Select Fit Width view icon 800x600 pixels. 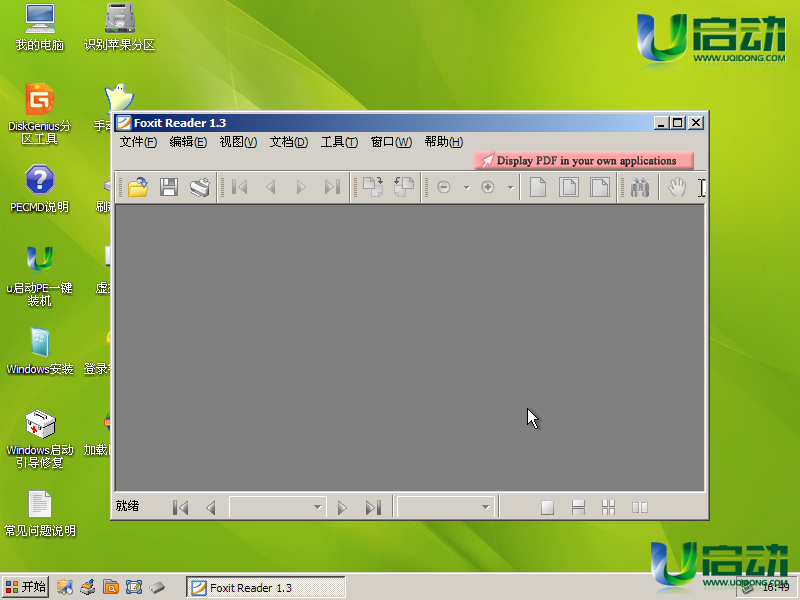tap(599, 187)
